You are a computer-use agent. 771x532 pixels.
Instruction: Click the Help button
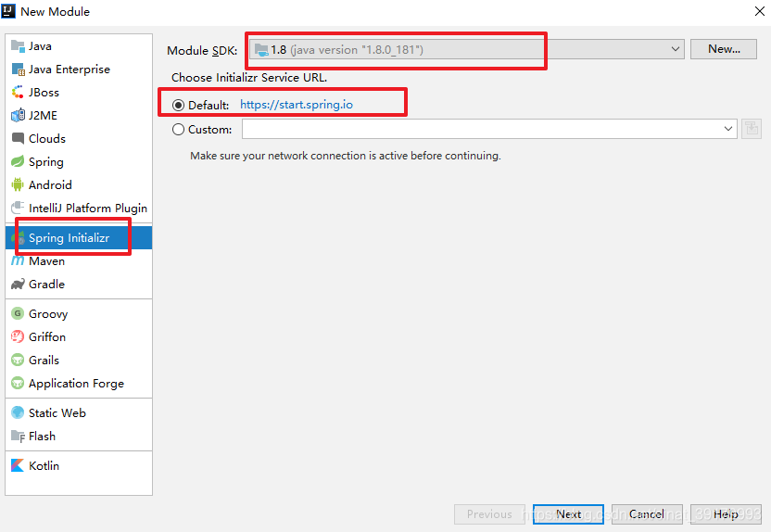[726, 514]
